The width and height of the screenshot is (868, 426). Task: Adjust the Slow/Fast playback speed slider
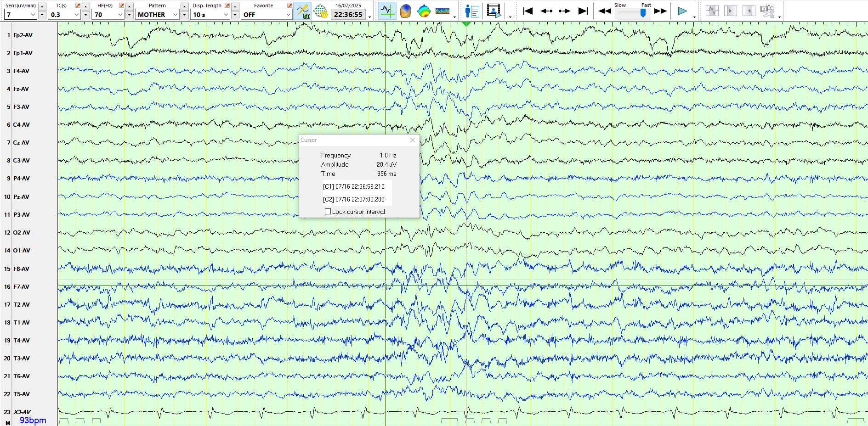click(643, 13)
